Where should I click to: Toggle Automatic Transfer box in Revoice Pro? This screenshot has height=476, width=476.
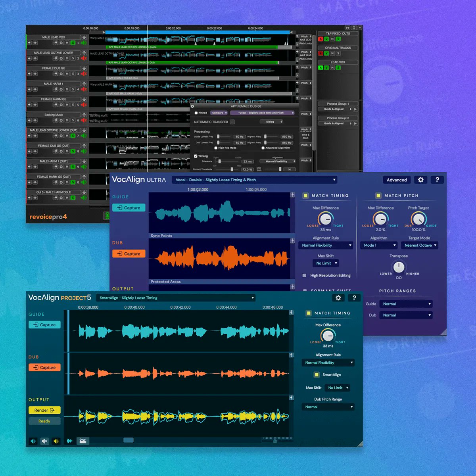(x=232, y=122)
